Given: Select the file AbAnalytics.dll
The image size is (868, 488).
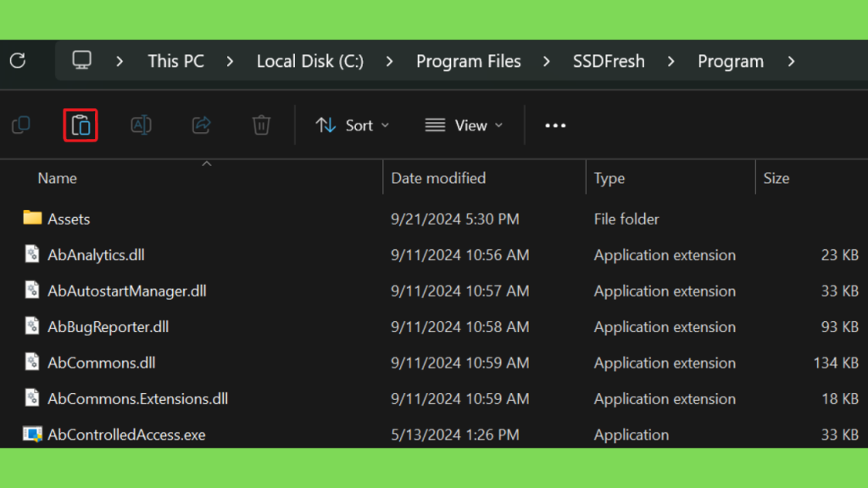Looking at the screenshot, I should pyautogui.click(x=96, y=255).
